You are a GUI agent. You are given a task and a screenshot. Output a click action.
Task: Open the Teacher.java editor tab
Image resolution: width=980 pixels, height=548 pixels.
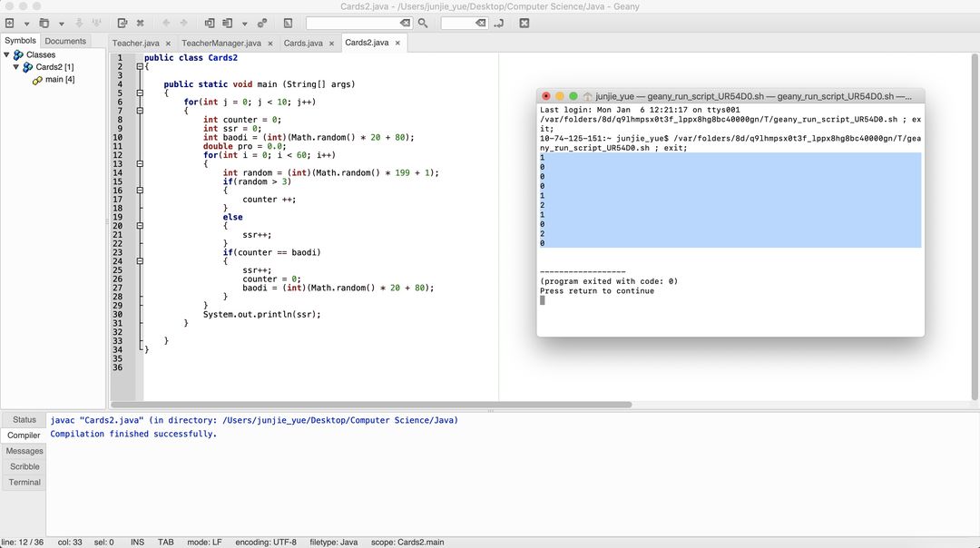[135, 44]
